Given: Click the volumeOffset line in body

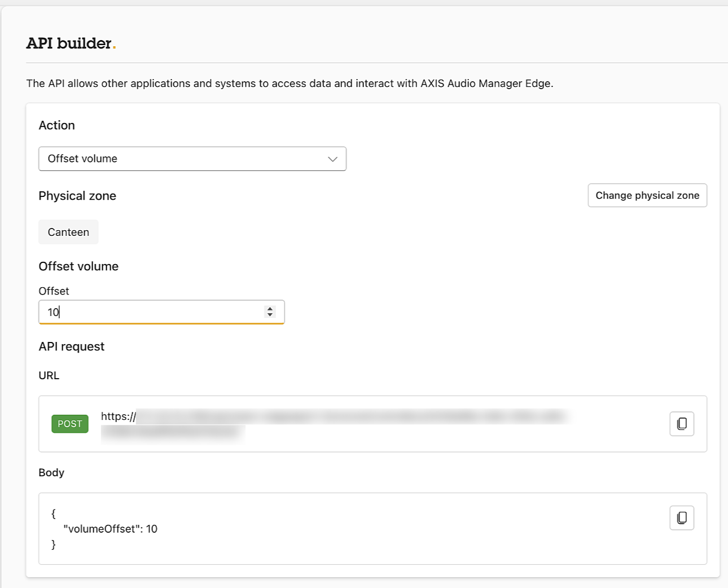Looking at the screenshot, I should (x=110, y=529).
